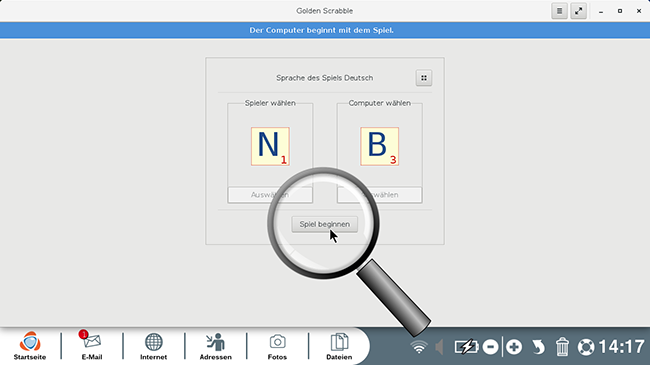
Task: Open Startseite from the taskbar
Action: [x=30, y=346]
